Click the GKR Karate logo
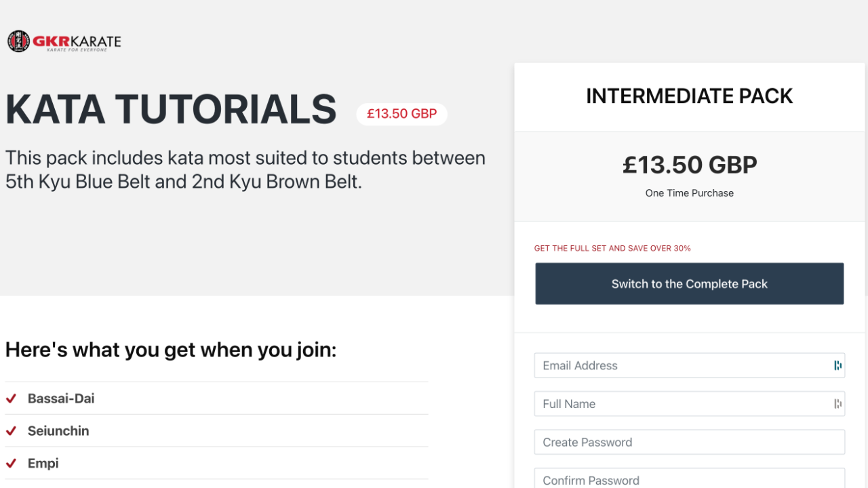Viewport: 868px width, 488px height. 64,41
